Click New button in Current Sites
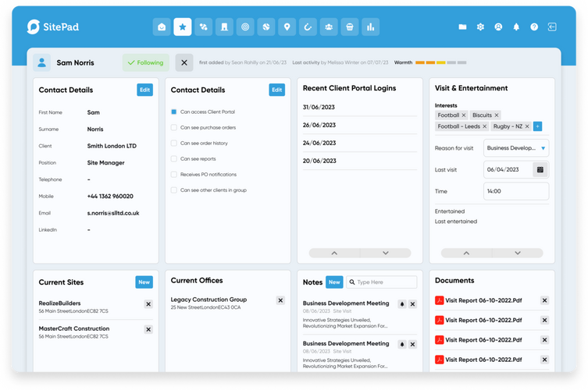The height and width of the screenshot is (390, 588). pos(144,282)
